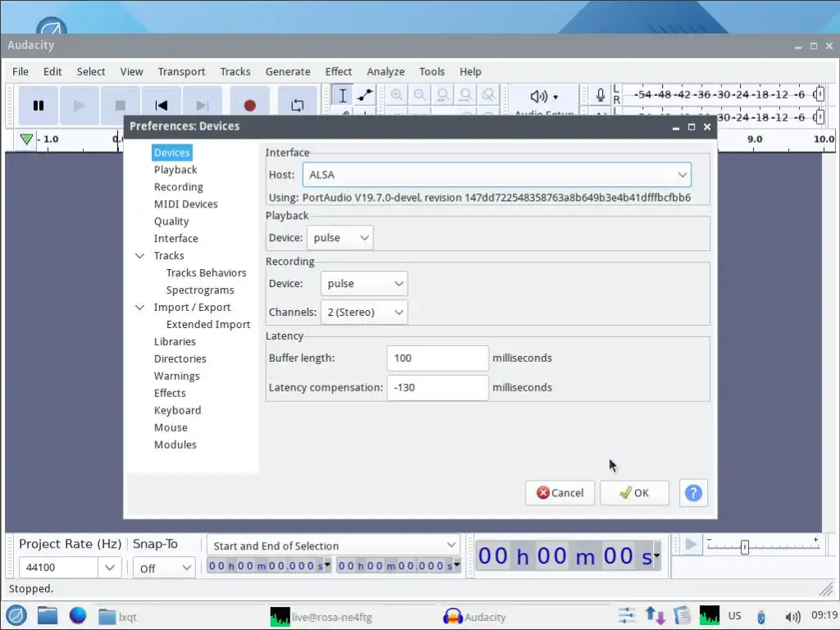Click the Zoom In magnifier icon
This screenshot has width=840, height=630.
point(397,95)
